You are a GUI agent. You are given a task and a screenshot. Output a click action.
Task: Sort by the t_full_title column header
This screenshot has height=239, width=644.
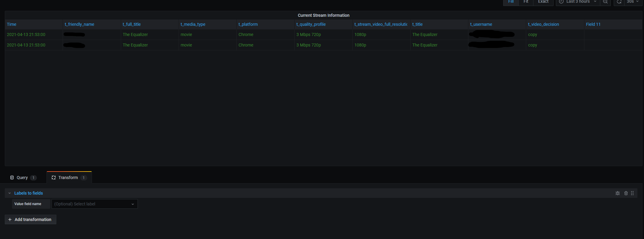point(132,24)
